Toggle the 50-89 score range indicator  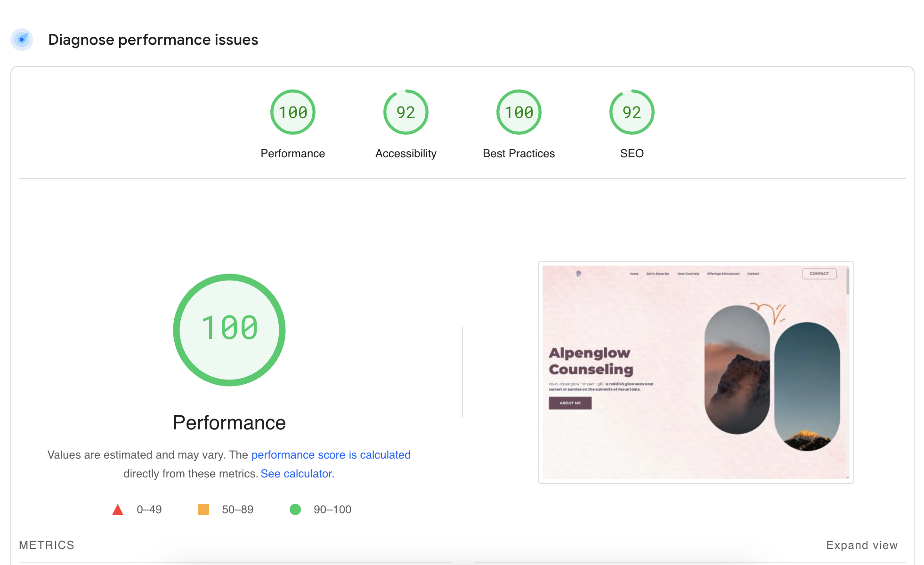tap(203, 509)
